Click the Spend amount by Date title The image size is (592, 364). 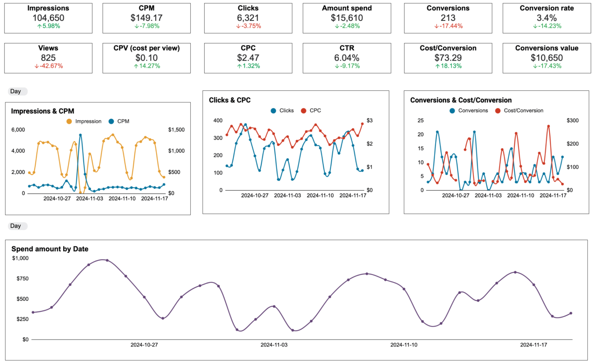click(50, 249)
